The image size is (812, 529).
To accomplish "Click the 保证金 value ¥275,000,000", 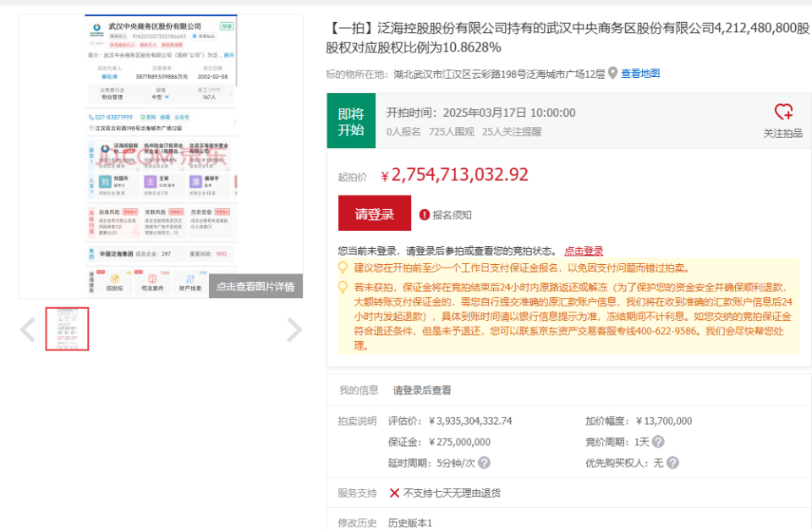I will [460, 442].
